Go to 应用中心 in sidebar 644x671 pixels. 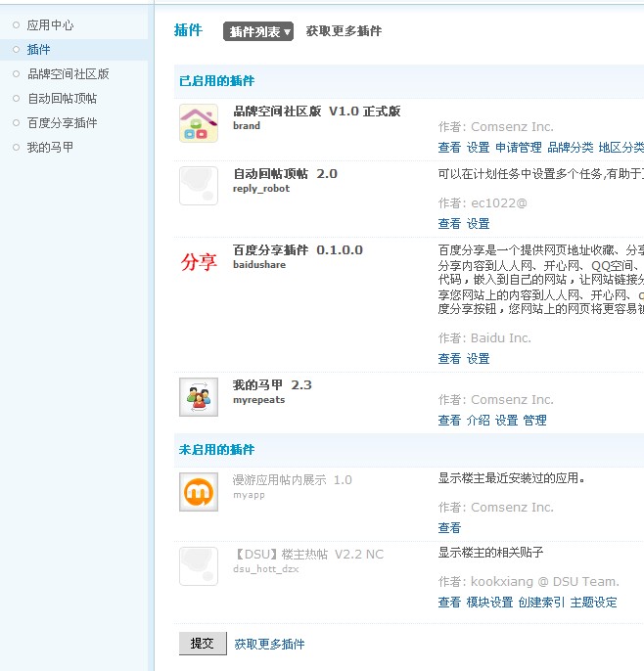[50, 25]
